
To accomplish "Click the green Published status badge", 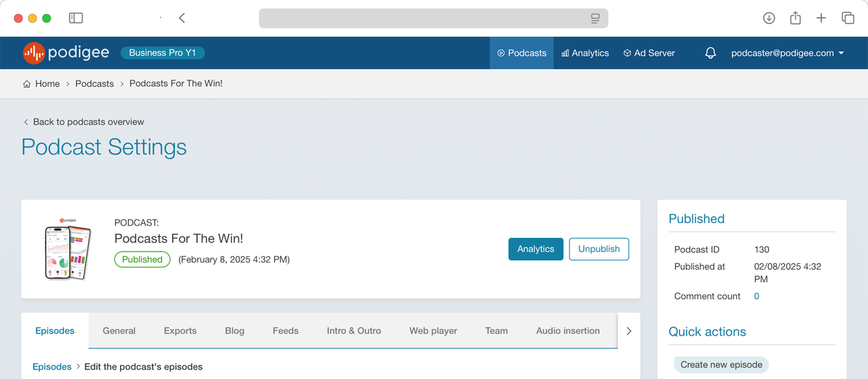I will [x=142, y=259].
